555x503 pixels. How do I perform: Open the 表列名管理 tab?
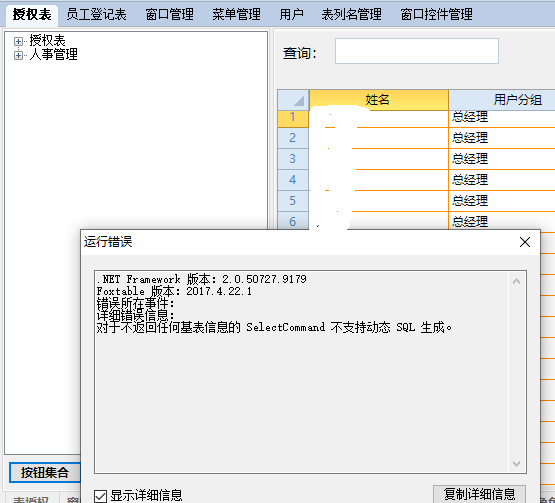(351, 15)
